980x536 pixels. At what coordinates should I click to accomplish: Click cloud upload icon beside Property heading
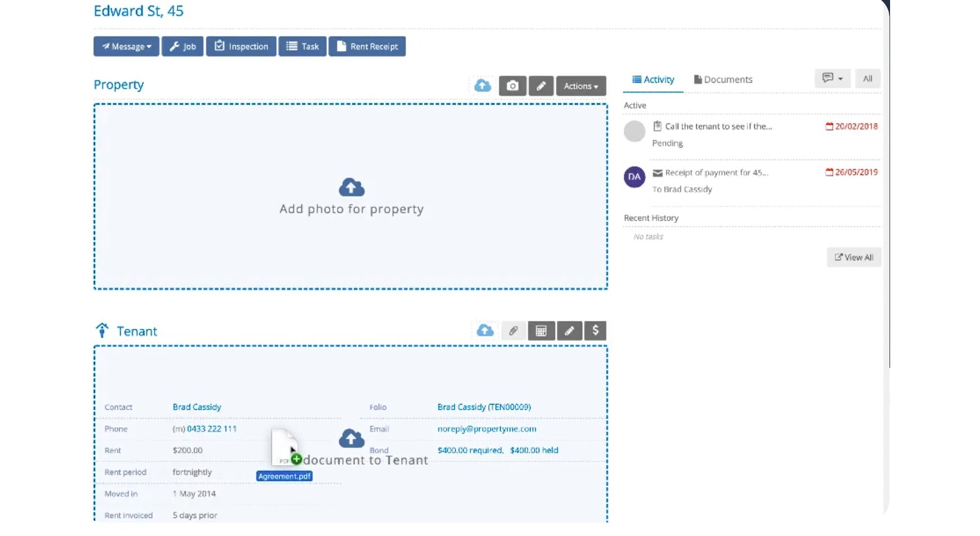click(483, 86)
